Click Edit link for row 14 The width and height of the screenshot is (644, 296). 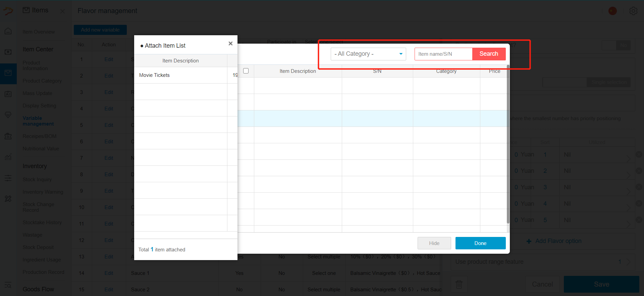109,273
